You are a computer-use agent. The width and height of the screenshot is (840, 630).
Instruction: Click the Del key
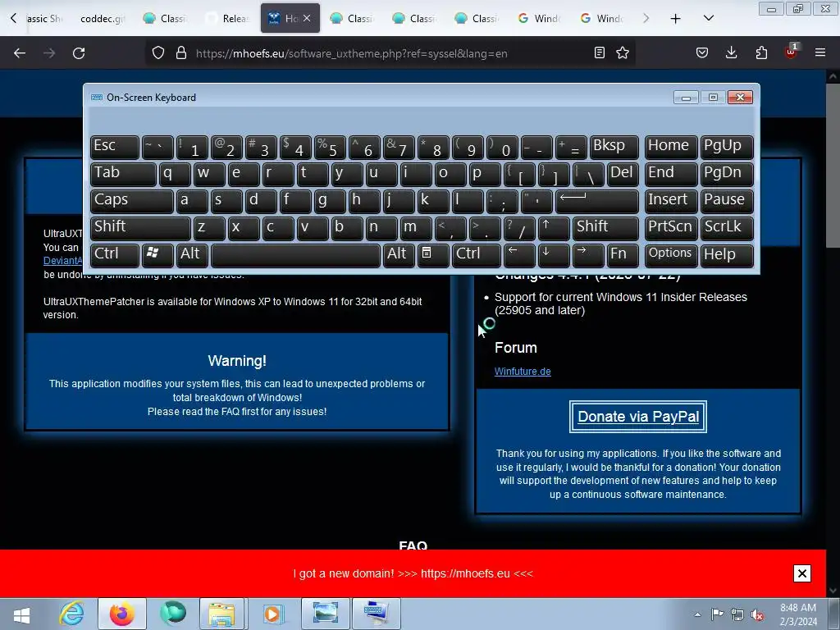pos(623,174)
